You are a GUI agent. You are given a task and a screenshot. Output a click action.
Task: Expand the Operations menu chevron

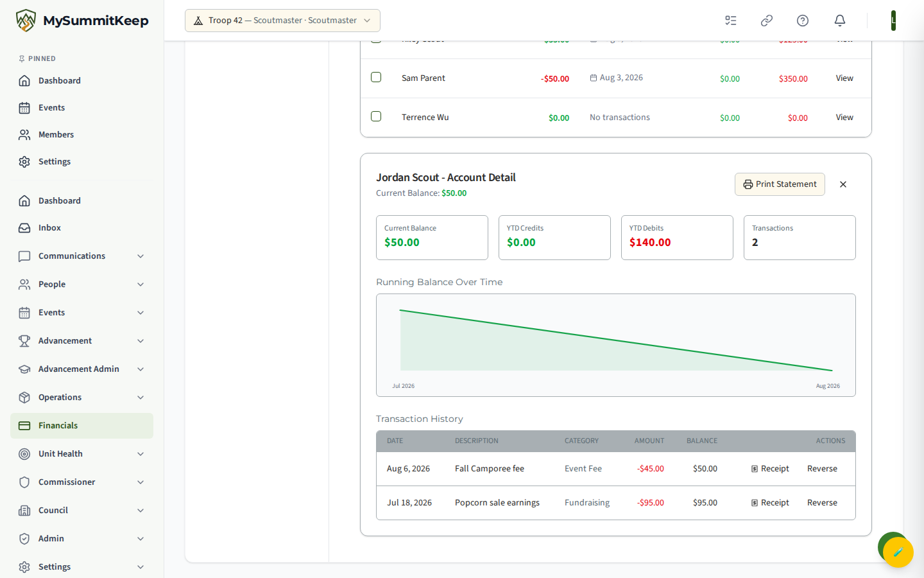141,397
